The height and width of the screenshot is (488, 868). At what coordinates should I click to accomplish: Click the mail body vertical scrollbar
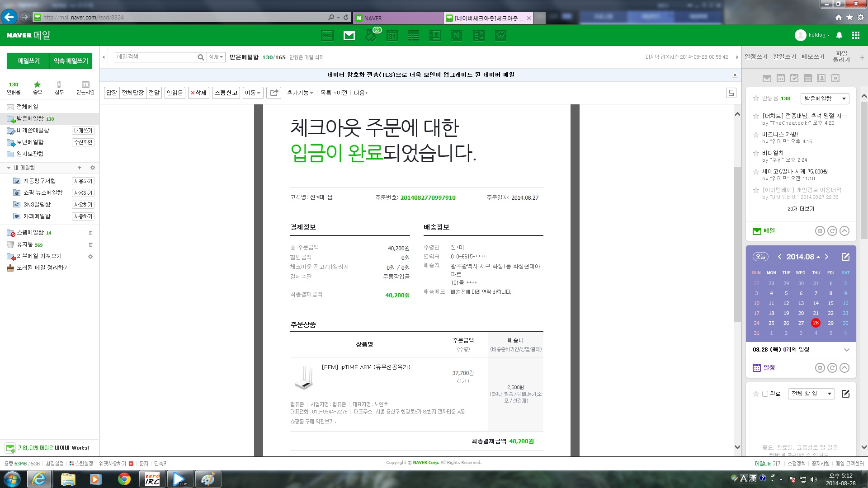coord(737,280)
